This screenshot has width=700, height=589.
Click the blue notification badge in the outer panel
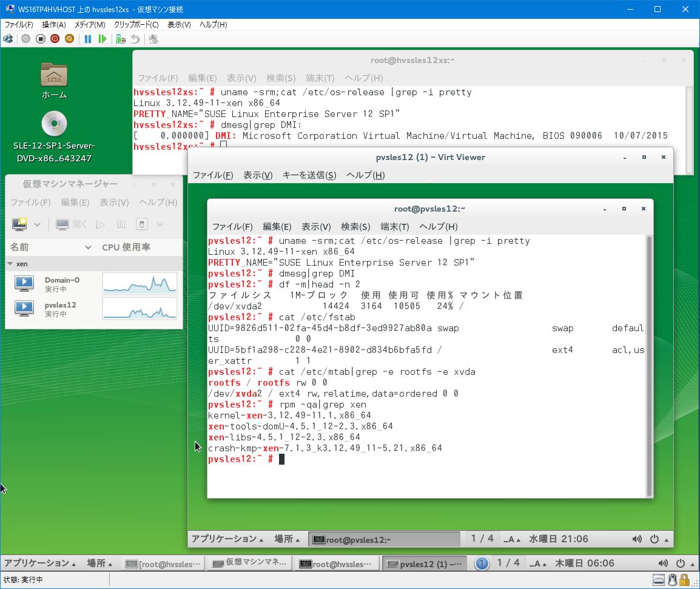click(482, 564)
